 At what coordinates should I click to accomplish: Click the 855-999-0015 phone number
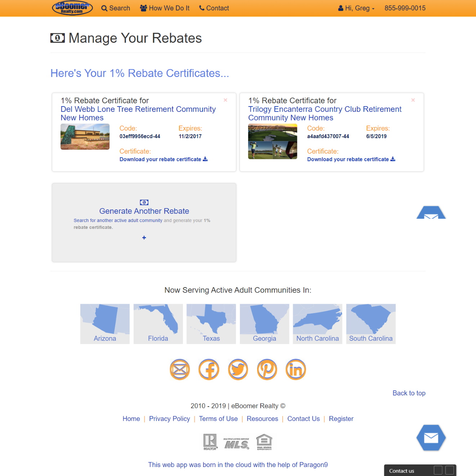click(x=405, y=8)
